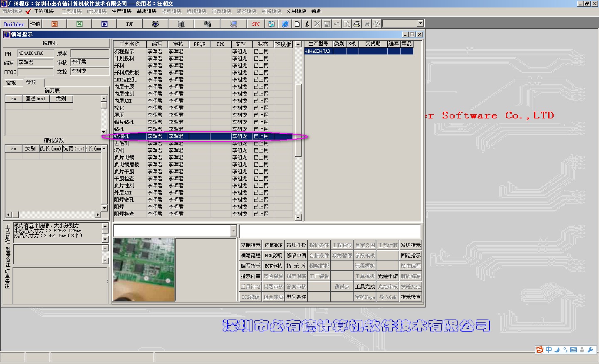
Task: Click the scissors cut icon
Action: (x=307, y=24)
